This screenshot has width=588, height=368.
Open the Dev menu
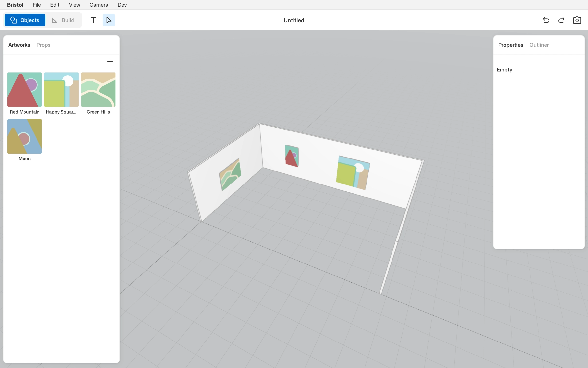pyautogui.click(x=122, y=5)
